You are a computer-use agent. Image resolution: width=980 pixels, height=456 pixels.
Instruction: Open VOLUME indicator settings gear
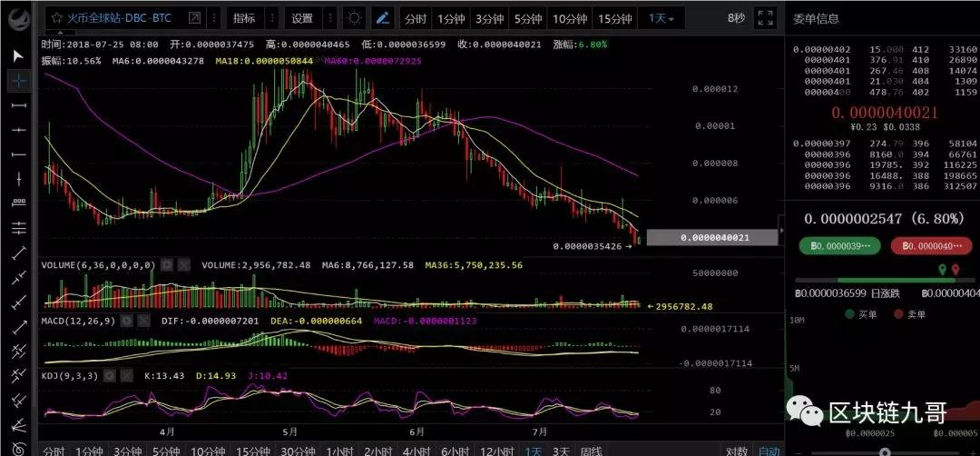pos(167,265)
